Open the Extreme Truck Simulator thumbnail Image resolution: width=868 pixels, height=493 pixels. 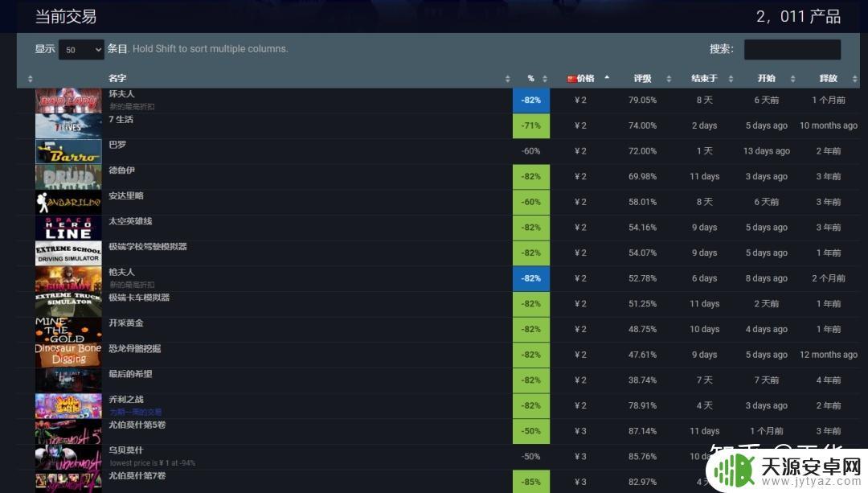tap(68, 305)
